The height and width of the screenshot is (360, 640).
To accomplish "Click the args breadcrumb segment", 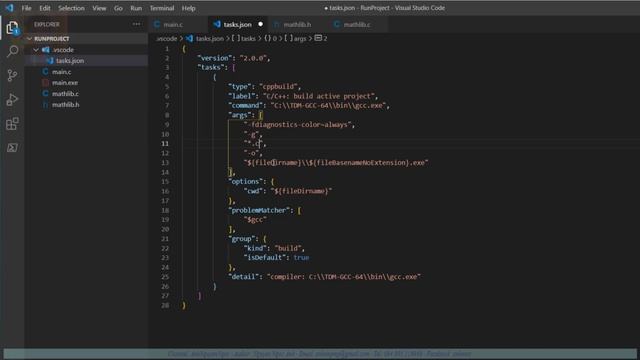I will [x=296, y=38].
